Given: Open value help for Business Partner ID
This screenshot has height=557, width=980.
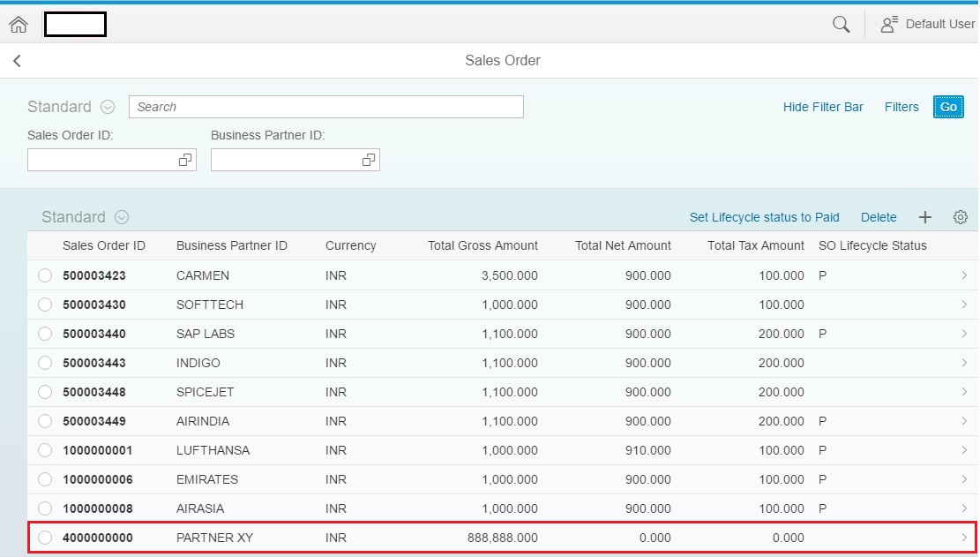Looking at the screenshot, I should (x=368, y=160).
